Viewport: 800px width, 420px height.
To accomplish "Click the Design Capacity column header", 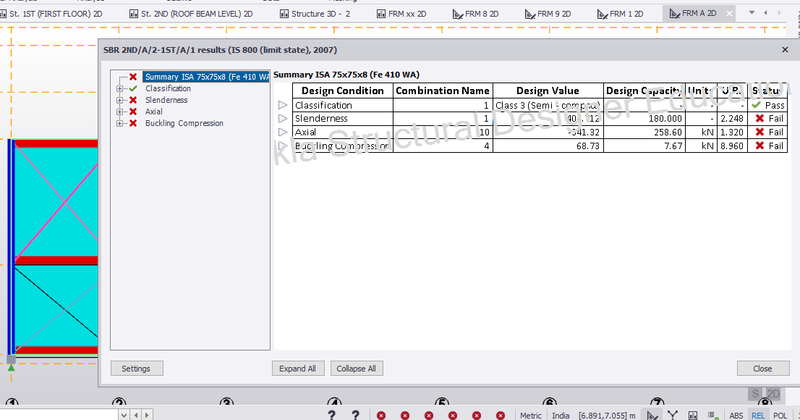I will (x=644, y=91).
